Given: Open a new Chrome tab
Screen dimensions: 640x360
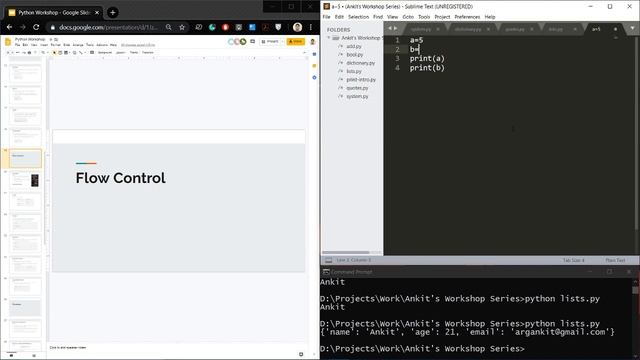Looking at the screenshot, I should point(113,13).
